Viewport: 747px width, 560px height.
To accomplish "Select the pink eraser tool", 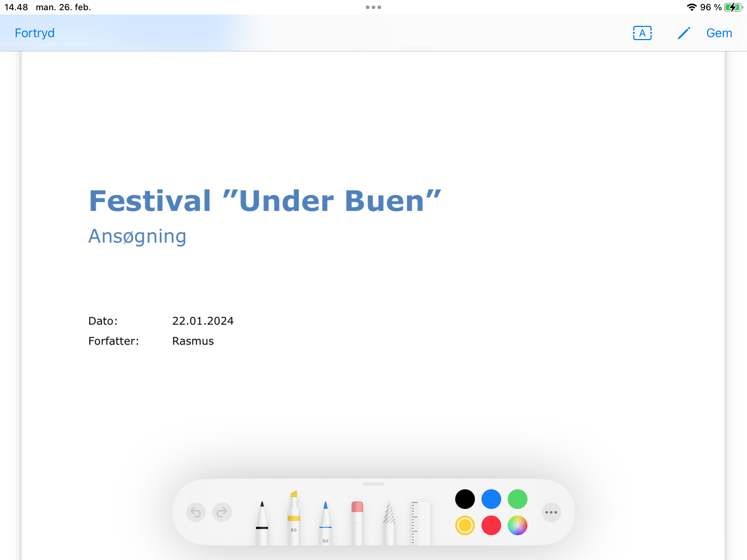I will [x=357, y=523].
